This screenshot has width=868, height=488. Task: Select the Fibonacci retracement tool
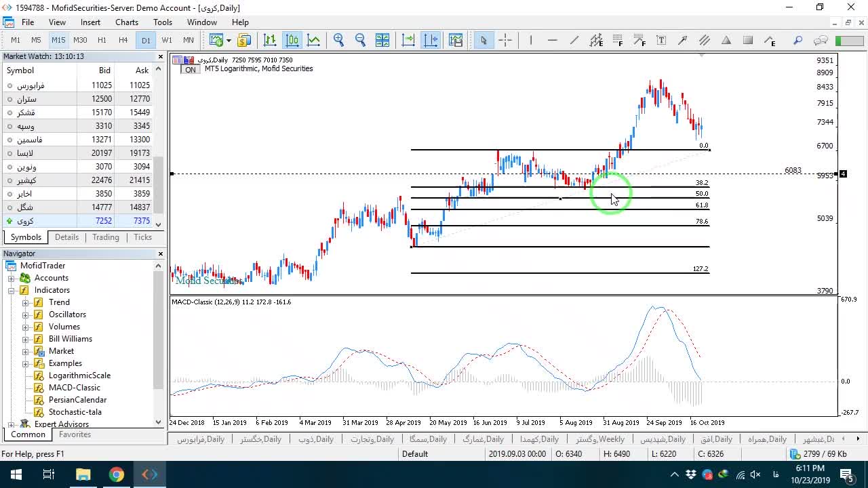pyautogui.click(x=618, y=40)
